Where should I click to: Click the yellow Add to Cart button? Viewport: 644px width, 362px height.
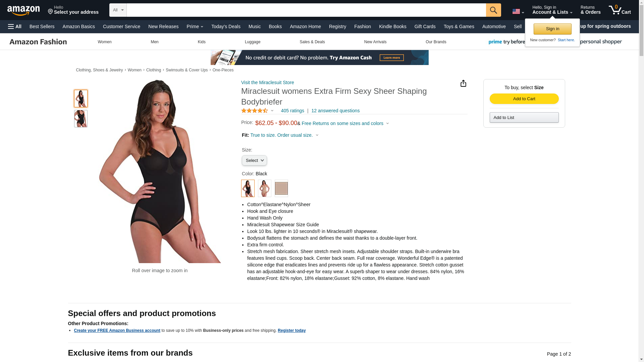[524, 99]
